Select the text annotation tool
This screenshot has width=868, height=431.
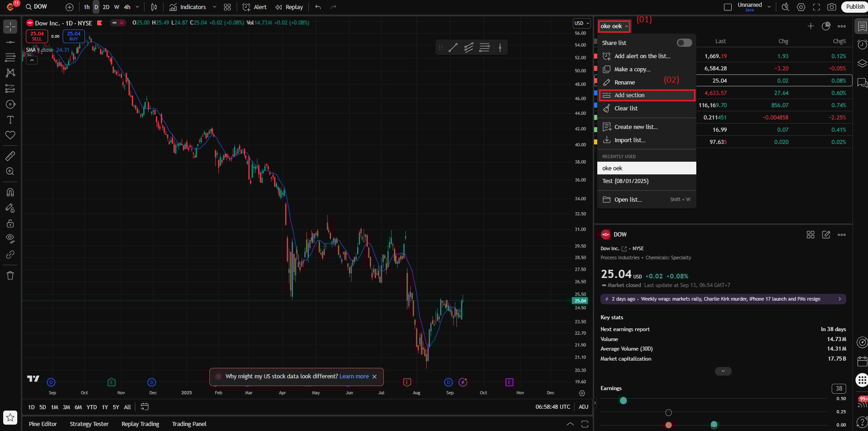10,120
